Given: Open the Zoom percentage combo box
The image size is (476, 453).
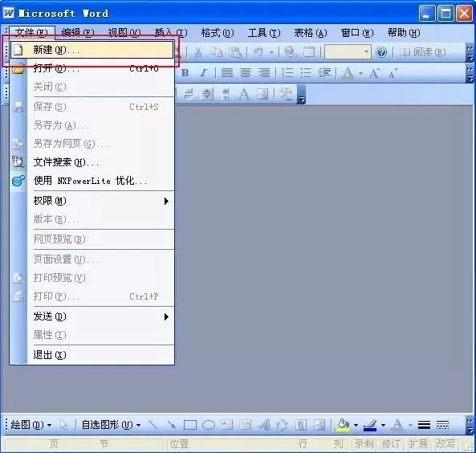Looking at the screenshot, I should (x=348, y=52).
